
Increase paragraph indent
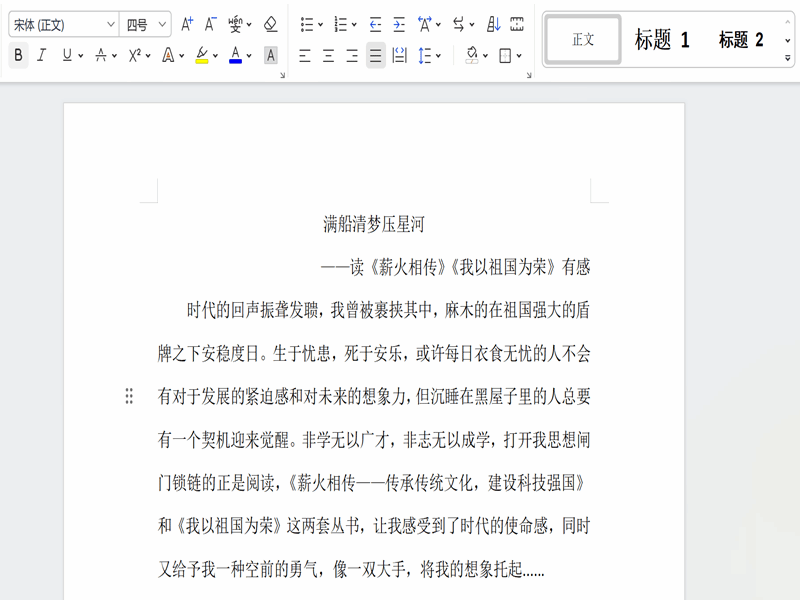[399, 24]
